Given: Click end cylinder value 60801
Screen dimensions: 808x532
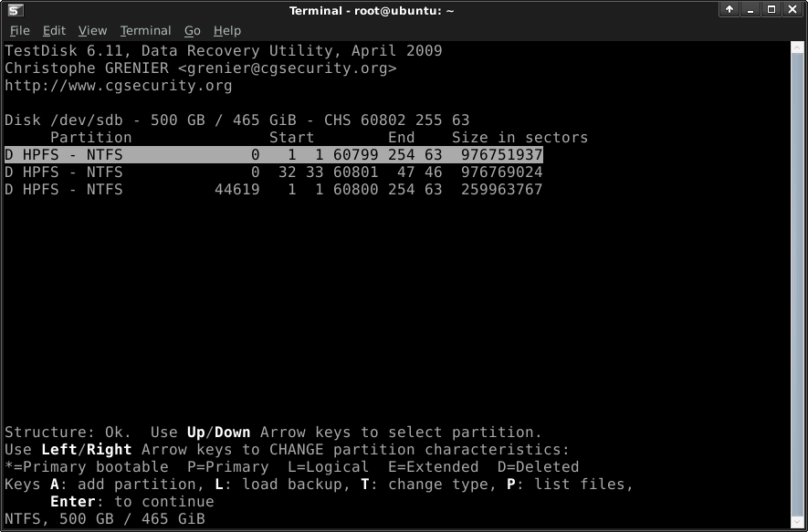Looking at the screenshot, I should point(355,172).
